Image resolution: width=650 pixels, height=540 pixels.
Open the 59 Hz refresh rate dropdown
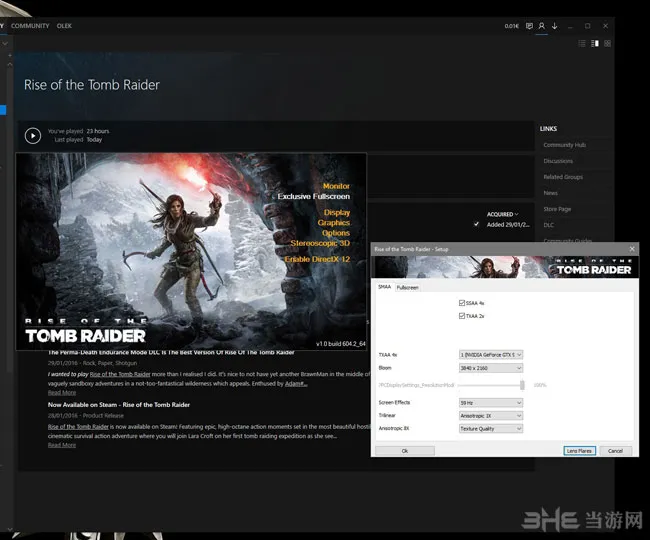pos(491,403)
